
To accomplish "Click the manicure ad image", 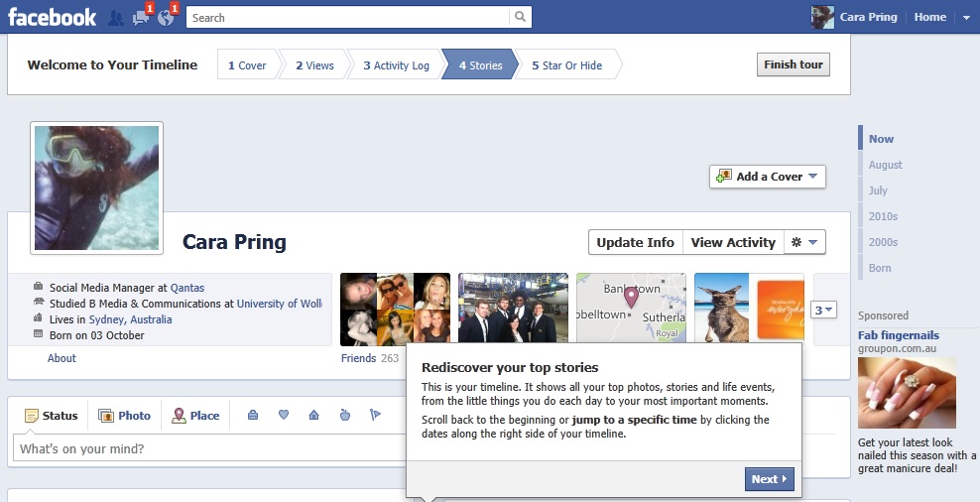I will [x=907, y=393].
